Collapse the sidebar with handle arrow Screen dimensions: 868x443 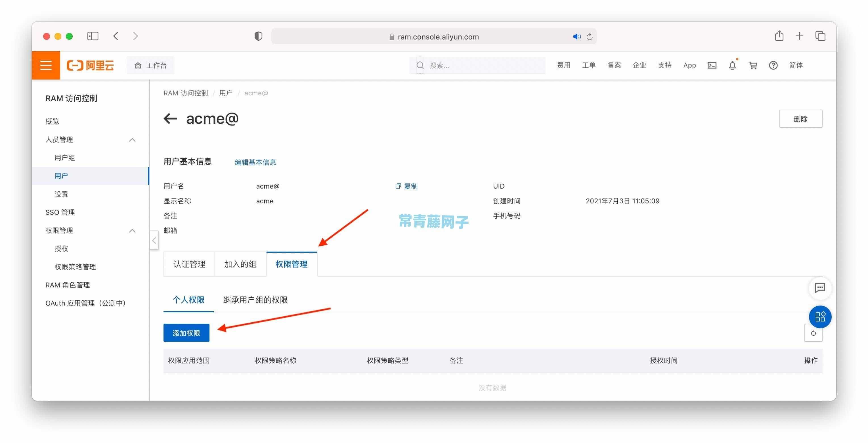(x=154, y=240)
